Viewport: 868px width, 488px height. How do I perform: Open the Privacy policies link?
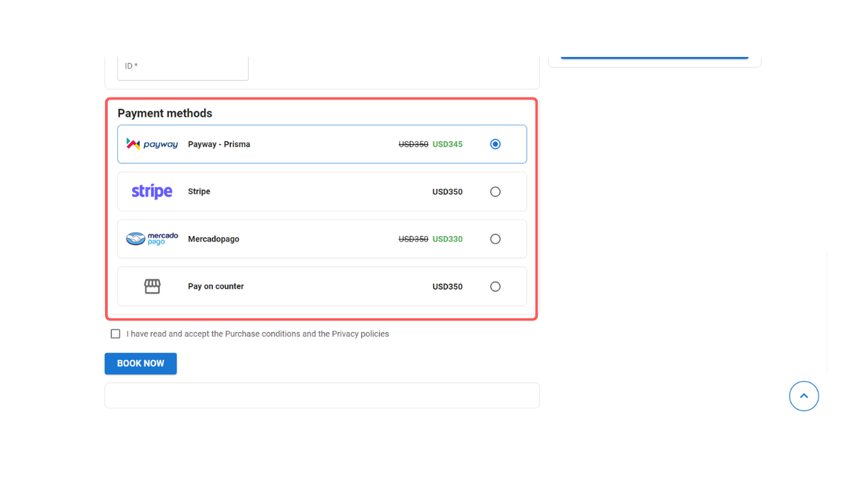click(x=360, y=334)
